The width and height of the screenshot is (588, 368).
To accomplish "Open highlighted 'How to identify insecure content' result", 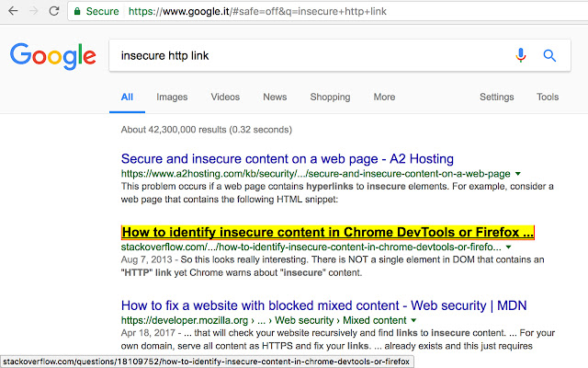I will click(x=328, y=233).
